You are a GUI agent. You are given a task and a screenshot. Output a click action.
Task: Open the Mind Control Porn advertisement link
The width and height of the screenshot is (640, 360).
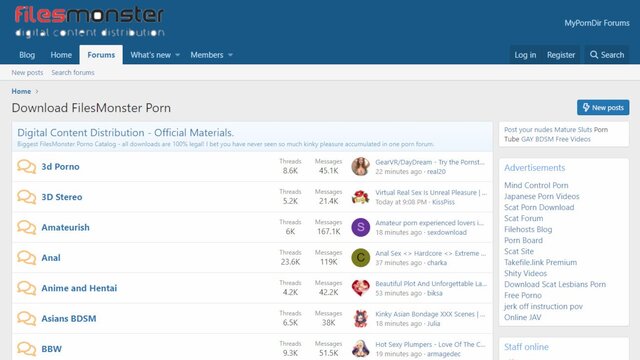(536, 185)
